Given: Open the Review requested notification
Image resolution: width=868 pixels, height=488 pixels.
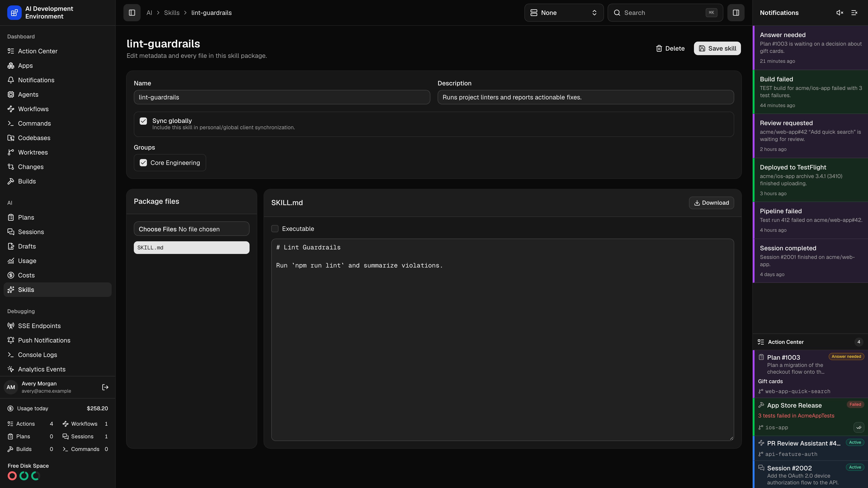Looking at the screenshot, I should pos(810,136).
